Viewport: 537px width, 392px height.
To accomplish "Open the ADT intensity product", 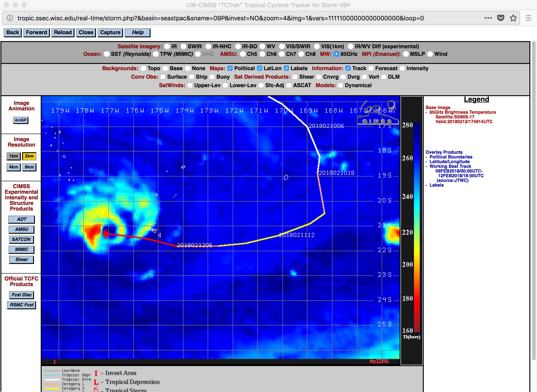I will point(22,219).
